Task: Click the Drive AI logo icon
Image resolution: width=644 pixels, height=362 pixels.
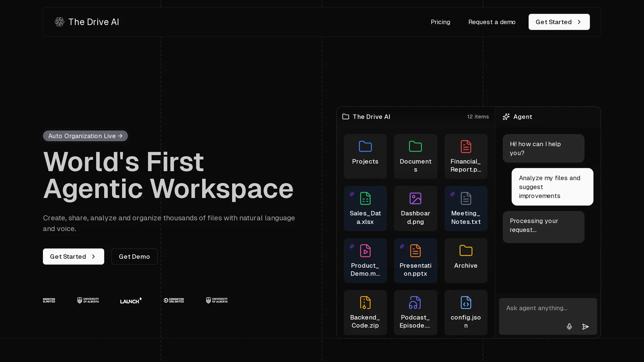Action: 59,22
